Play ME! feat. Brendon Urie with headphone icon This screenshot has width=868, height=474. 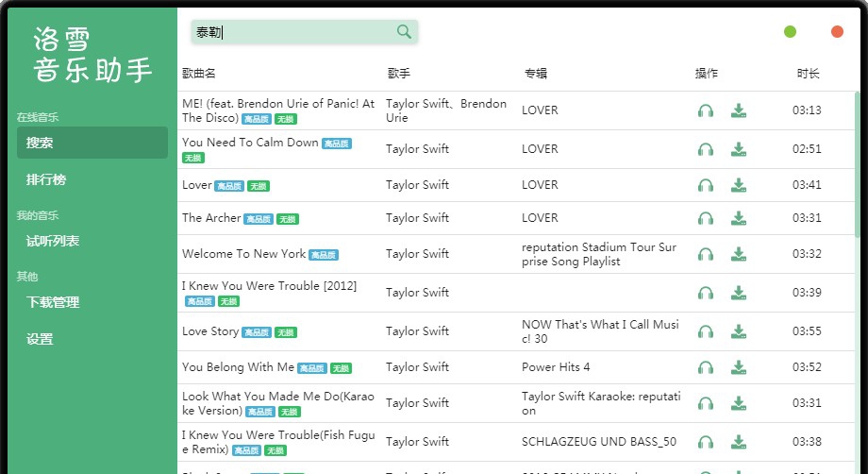[706, 110]
